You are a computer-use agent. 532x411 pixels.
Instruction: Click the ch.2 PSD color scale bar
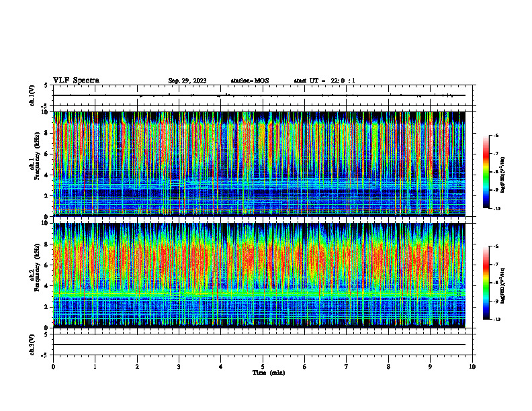[486, 283]
